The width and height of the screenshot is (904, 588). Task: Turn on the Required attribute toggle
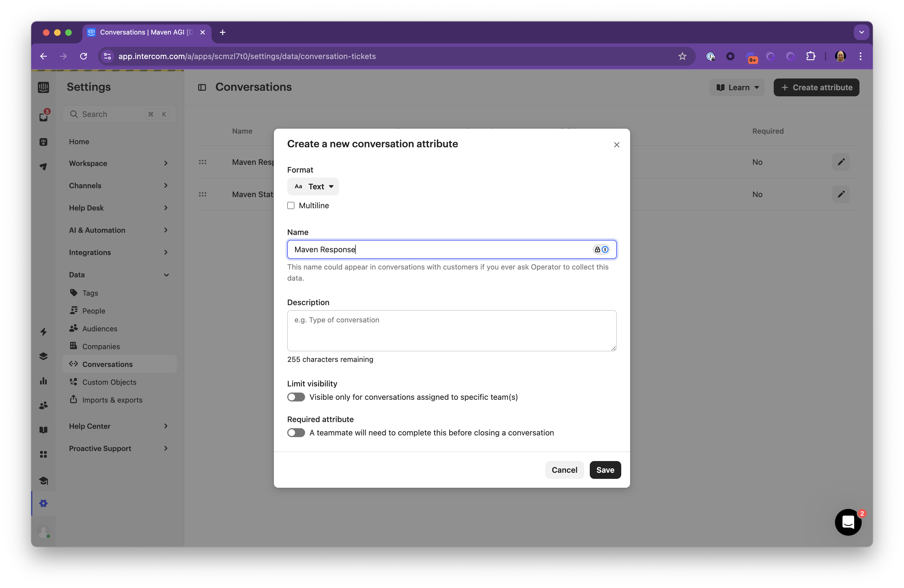296,433
